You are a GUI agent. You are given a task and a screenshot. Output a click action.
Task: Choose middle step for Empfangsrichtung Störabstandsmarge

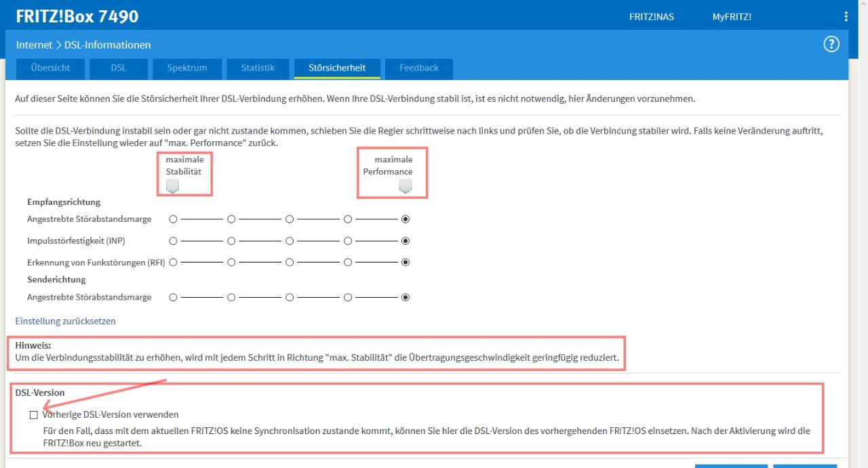tap(290, 219)
